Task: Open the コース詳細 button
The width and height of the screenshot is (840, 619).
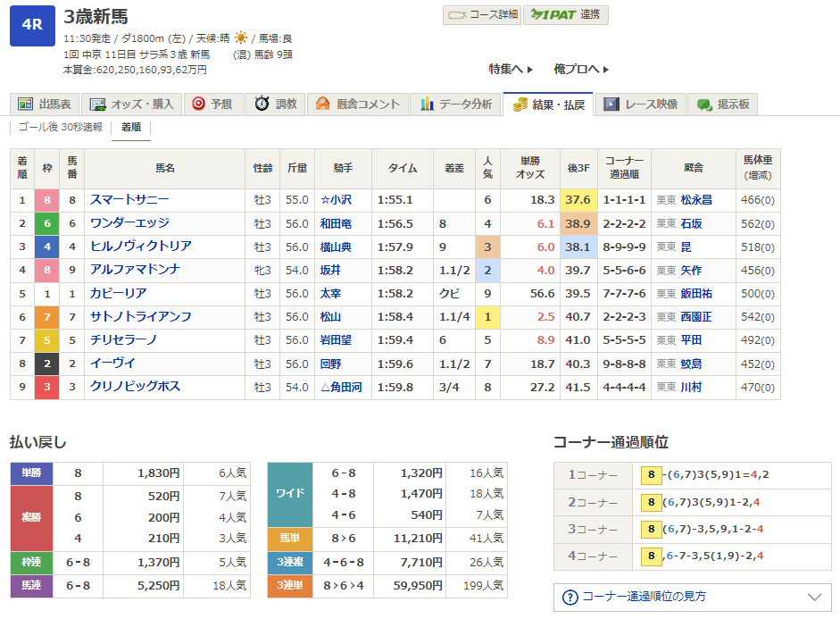Action: [481, 15]
